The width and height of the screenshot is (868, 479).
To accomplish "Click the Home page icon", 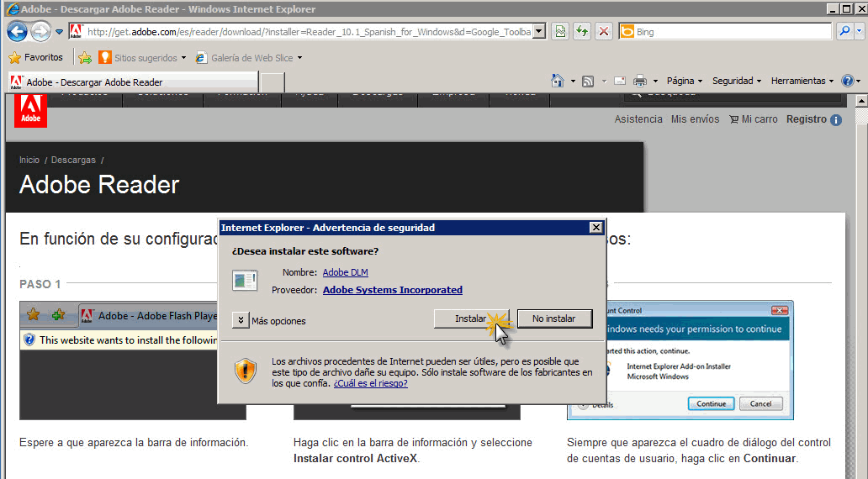I will pos(558,81).
